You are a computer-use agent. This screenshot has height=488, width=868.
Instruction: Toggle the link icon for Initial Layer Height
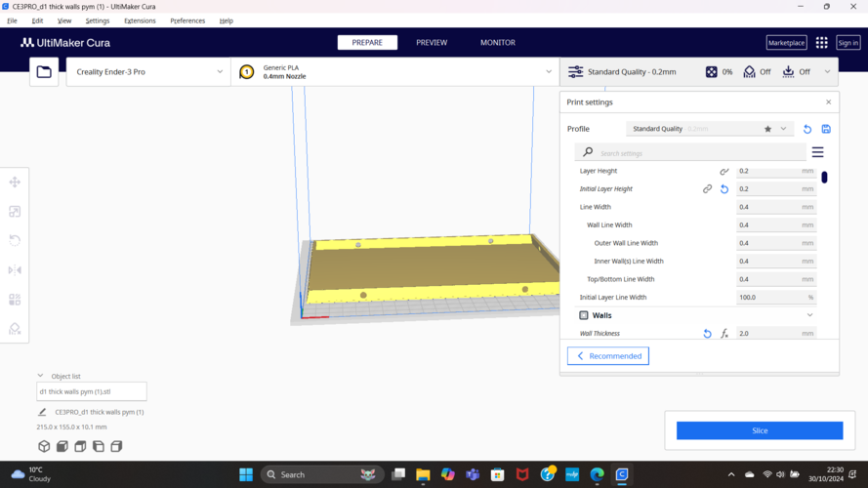click(x=707, y=189)
